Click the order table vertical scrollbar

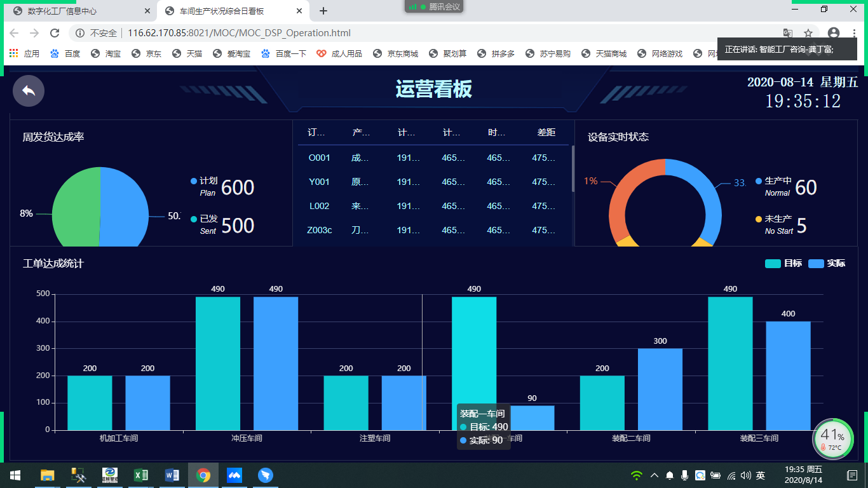[x=573, y=169]
